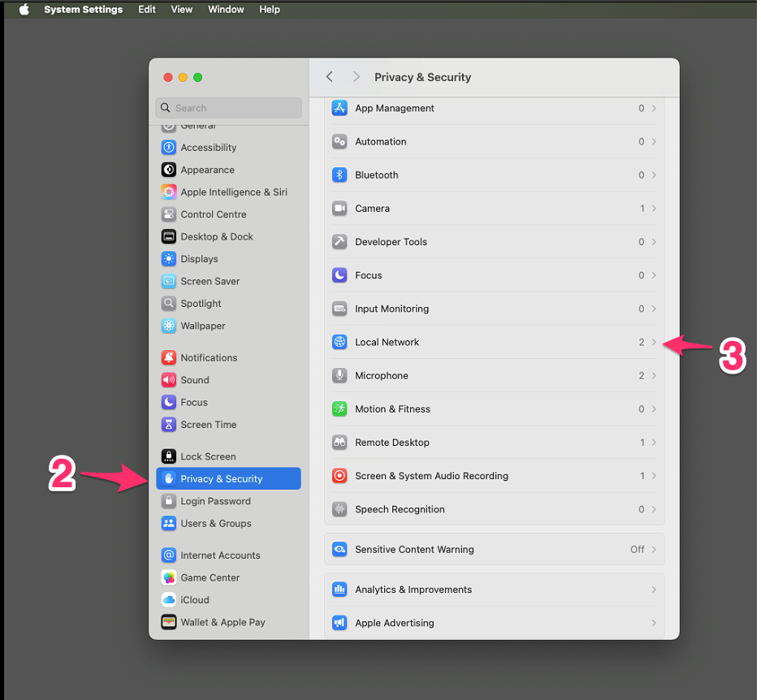Open the Motion & Fitness row label
Image resolution: width=761 pixels, height=700 pixels.
pos(392,408)
